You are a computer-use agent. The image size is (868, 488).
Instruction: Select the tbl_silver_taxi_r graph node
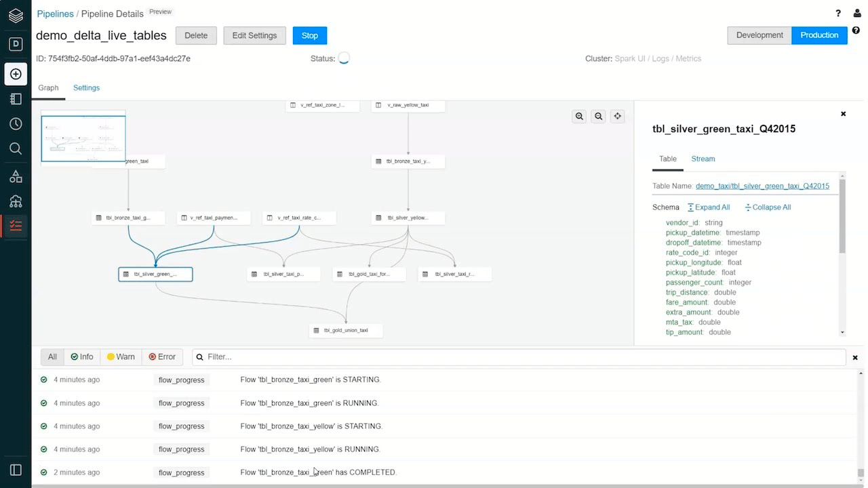454,274
